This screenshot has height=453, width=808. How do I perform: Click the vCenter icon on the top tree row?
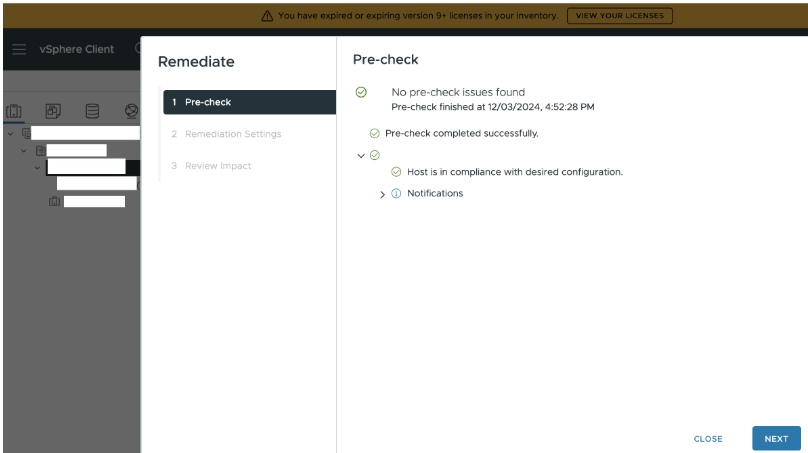(x=26, y=133)
